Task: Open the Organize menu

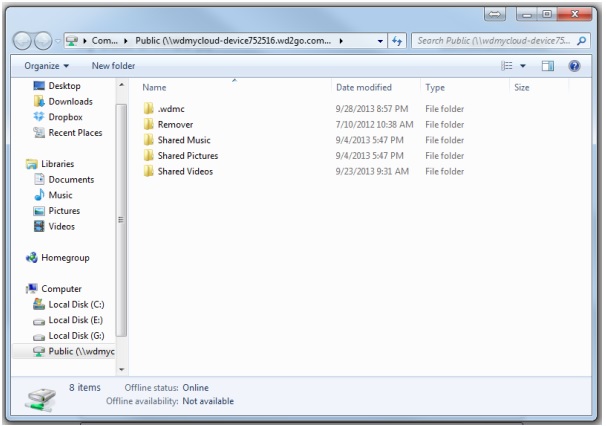Action: point(46,66)
